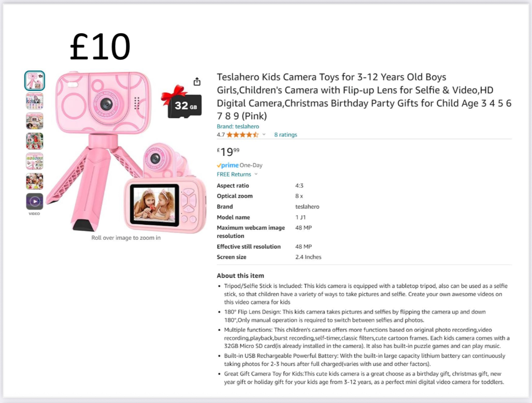Viewport: 532px width, 403px height.
Task: Select the fourth product thumbnail
Action: [x=35, y=141]
